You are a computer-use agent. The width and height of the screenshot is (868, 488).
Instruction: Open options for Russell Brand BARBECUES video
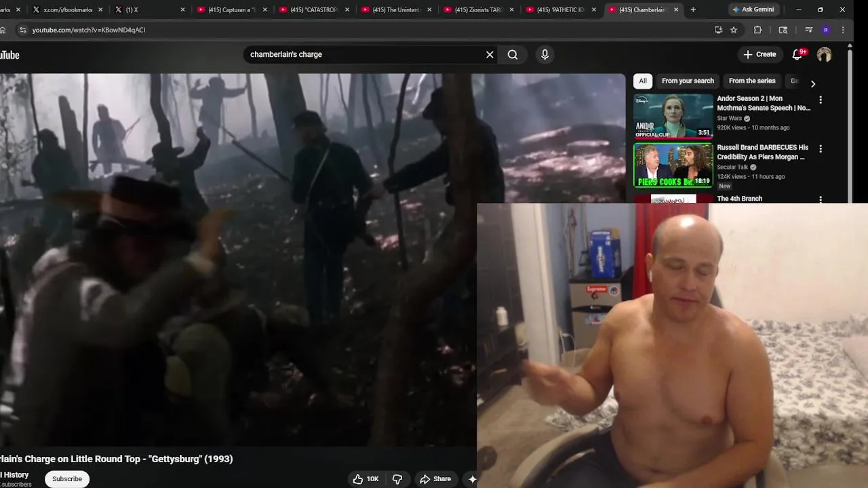(x=821, y=148)
